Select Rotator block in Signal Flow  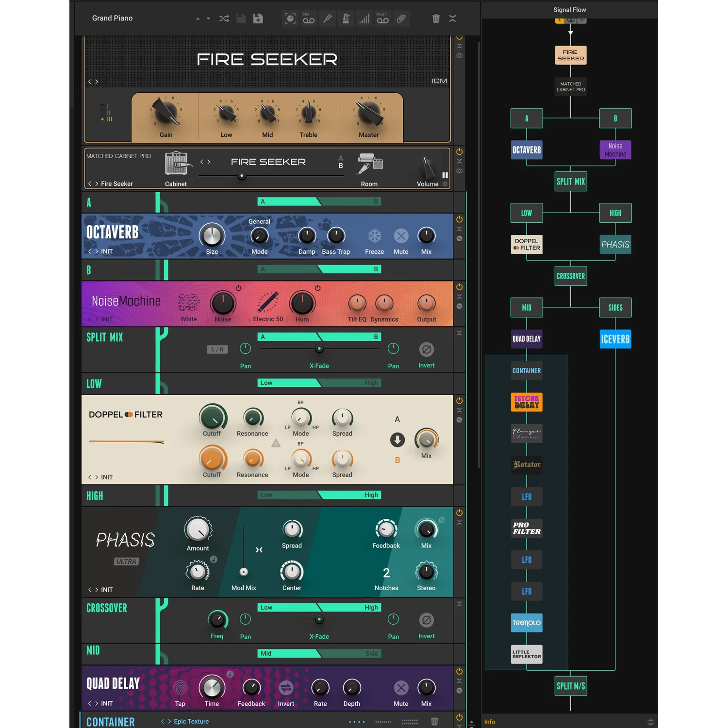coord(527,464)
